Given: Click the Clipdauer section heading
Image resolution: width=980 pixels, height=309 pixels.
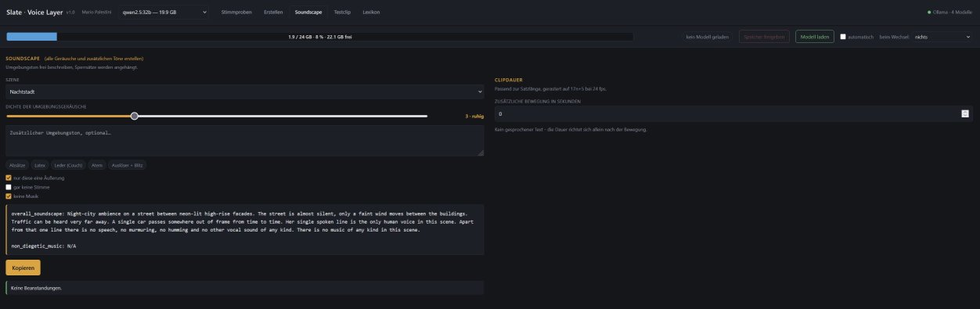Looking at the screenshot, I should pos(509,80).
